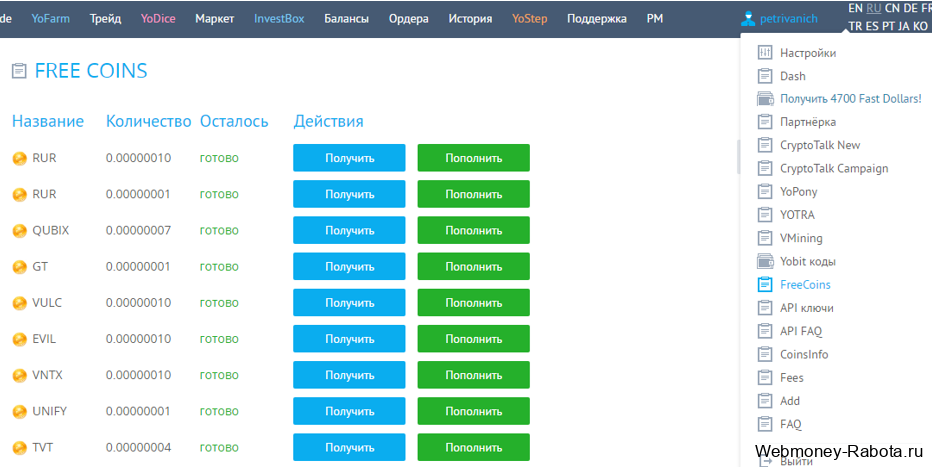Click the wallet icon beside Yobit коды
This screenshot has height=469, width=932.
point(765,261)
